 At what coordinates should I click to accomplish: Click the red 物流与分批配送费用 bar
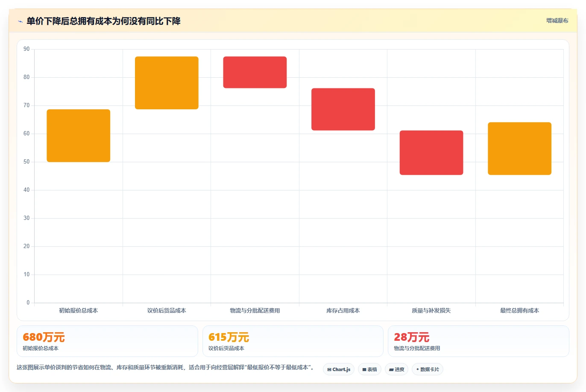click(255, 72)
